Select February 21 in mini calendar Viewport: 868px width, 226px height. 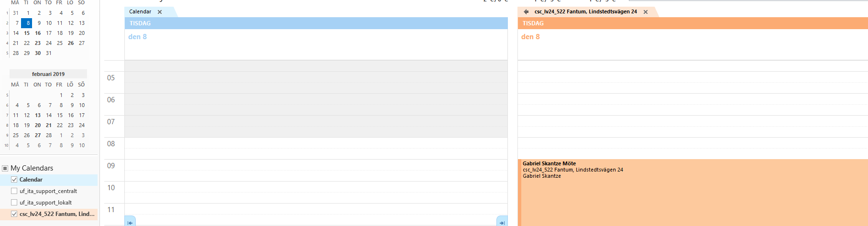49,125
